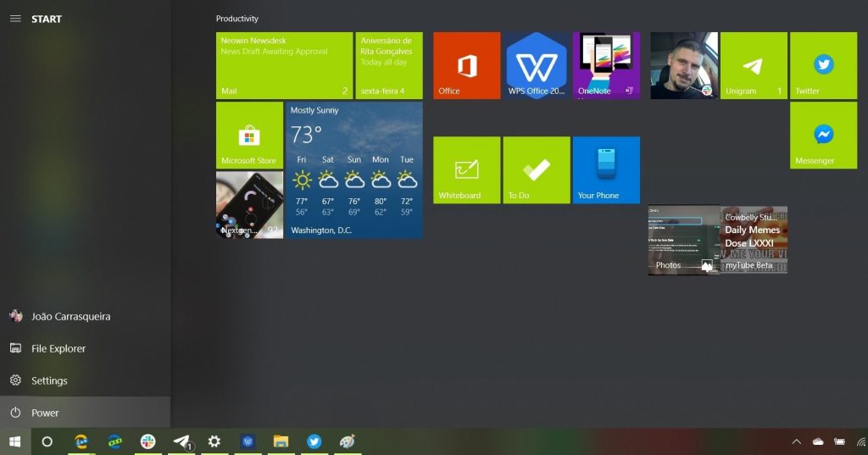
Task: Open the Power options menu
Action: pyautogui.click(x=45, y=413)
